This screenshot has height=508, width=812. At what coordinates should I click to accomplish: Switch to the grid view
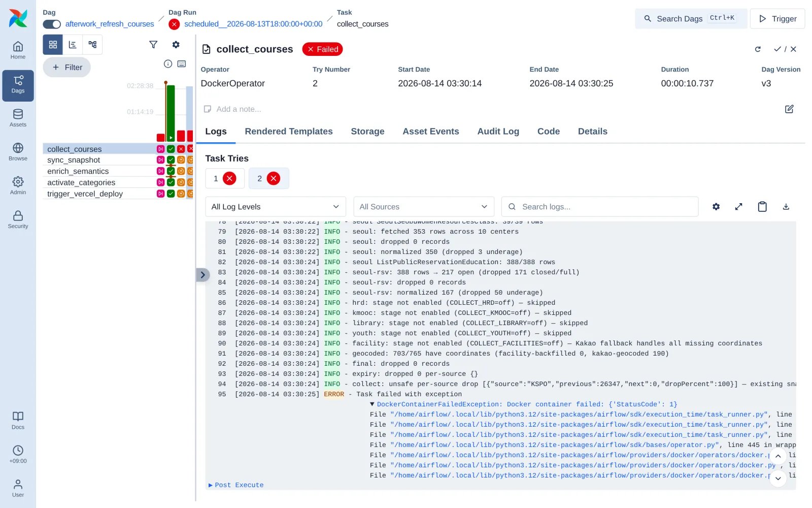53,45
